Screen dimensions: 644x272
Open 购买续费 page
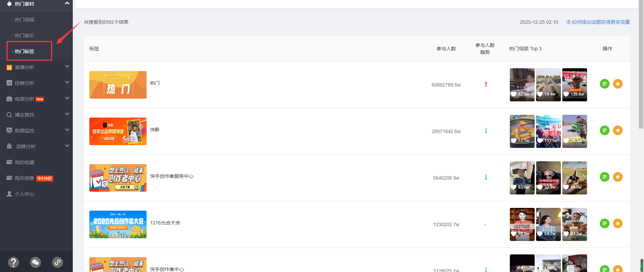click(24, 178)
